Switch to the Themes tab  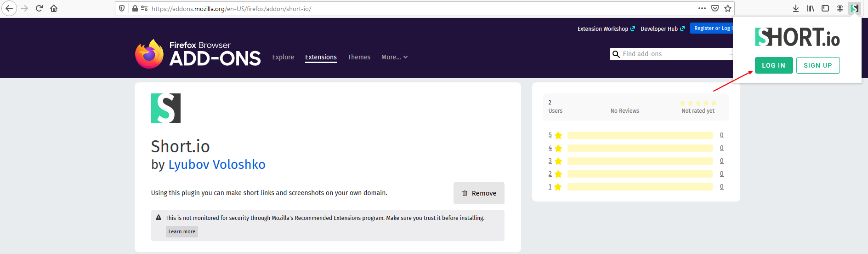coord(359,57)
